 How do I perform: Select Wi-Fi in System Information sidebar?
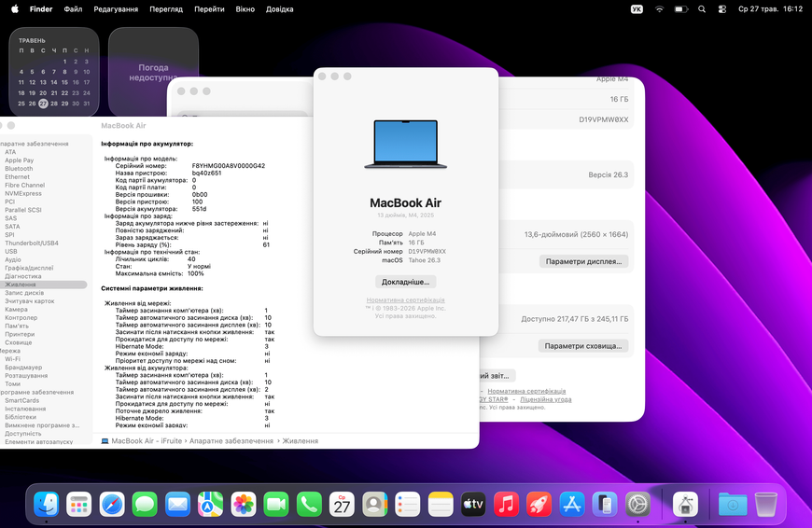click(x=12, y=359)
